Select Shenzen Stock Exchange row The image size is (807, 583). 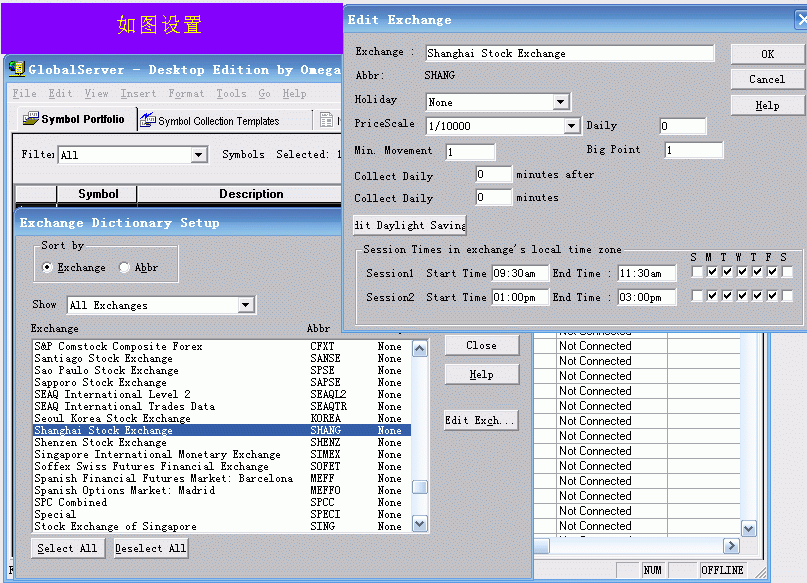(222, 442)
